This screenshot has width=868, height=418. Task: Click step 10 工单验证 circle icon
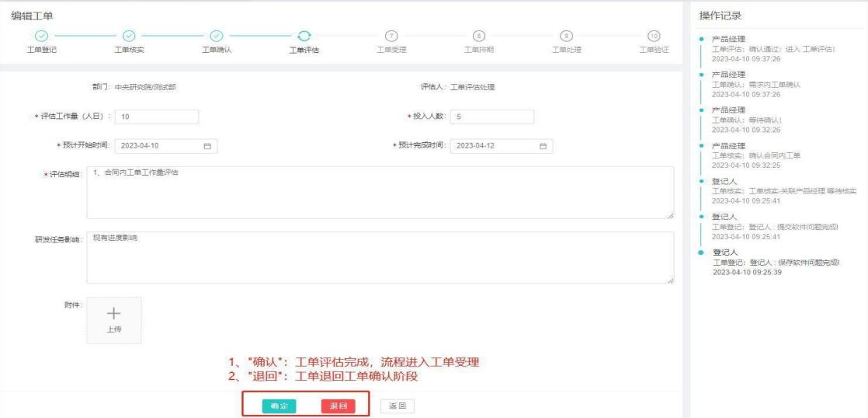point(654,36)
